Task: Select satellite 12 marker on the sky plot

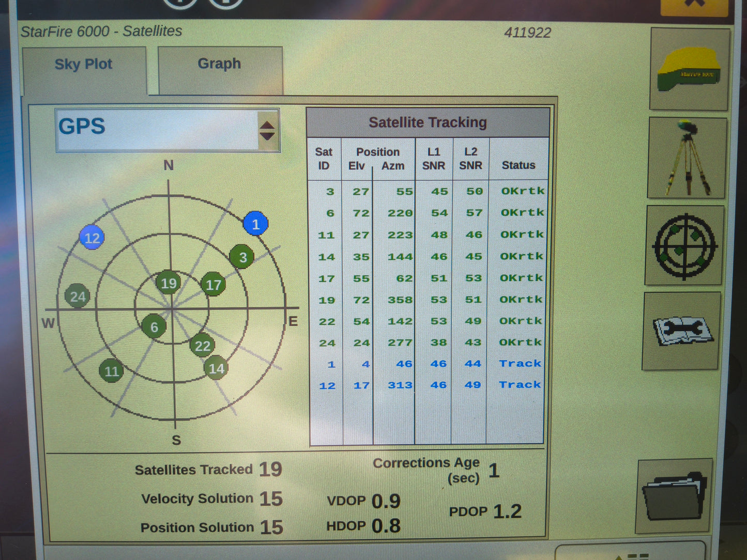Action: tap(92, 238)
